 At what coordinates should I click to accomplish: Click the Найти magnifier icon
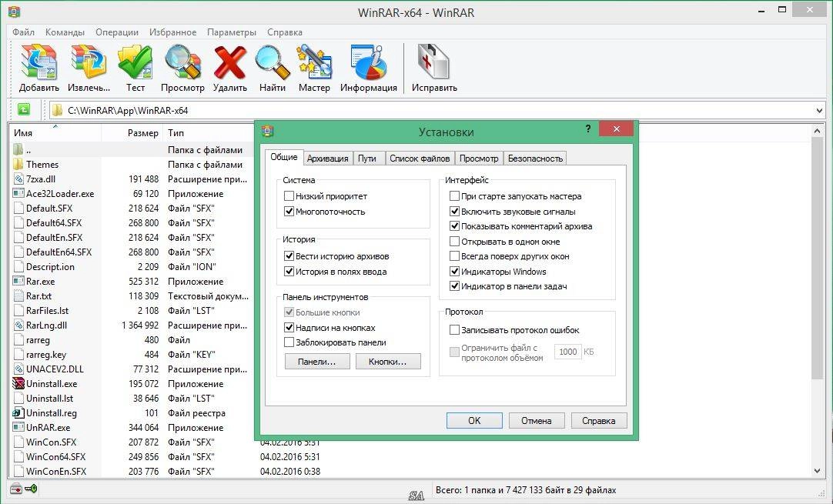point(272,62)
